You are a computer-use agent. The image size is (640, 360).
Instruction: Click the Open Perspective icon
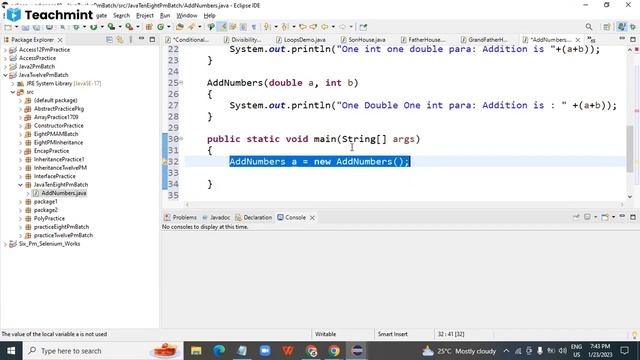pyautogui.click(x=607, y=27)
